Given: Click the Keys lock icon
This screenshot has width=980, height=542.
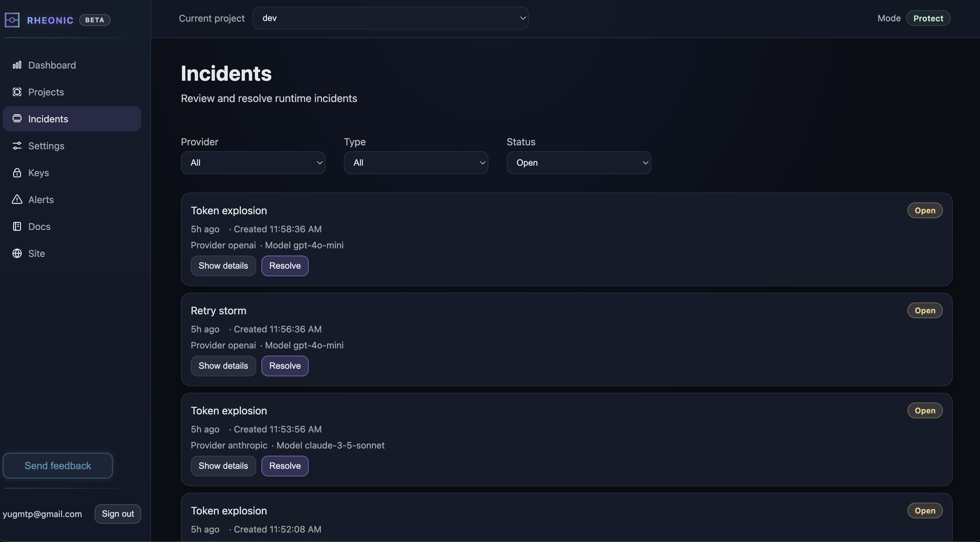Looking at the screenshot, I should coord(17,173).
